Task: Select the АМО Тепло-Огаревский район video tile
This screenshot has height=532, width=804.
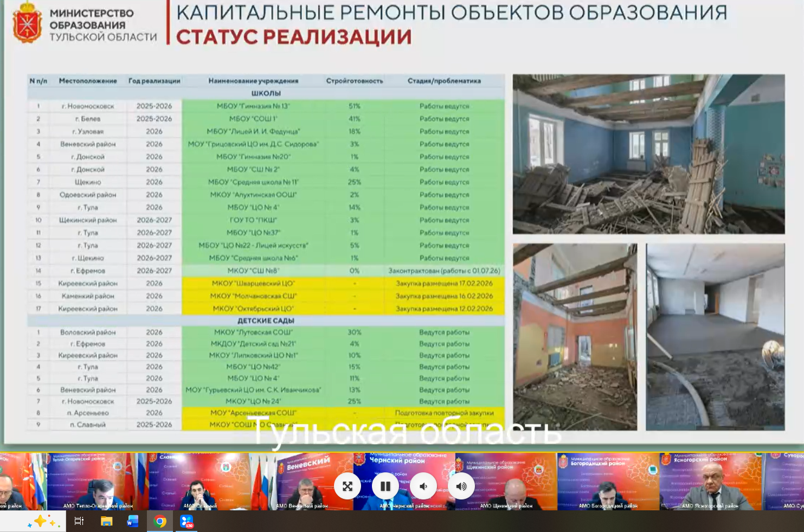Action: coord(98,480)
